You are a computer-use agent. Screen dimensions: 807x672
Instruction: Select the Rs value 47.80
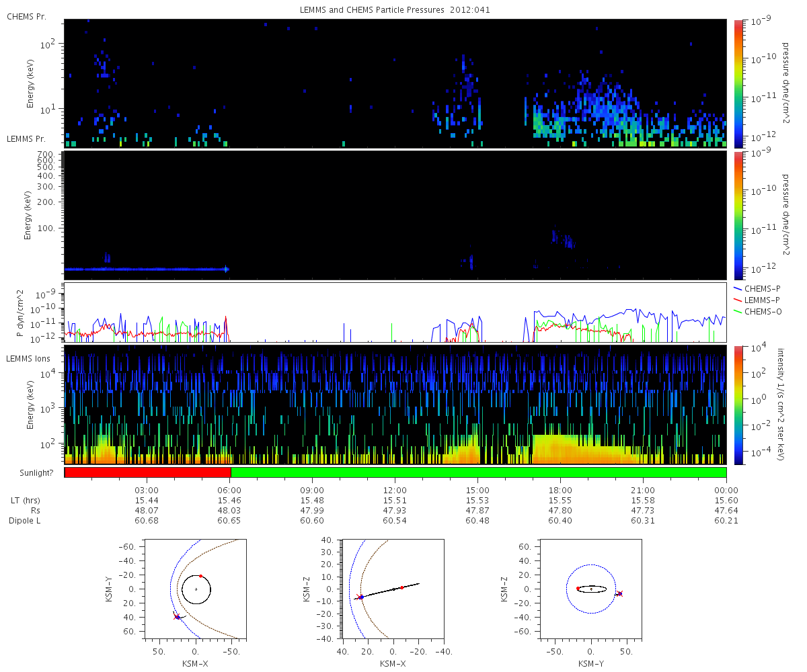click(x=560, y=511)
